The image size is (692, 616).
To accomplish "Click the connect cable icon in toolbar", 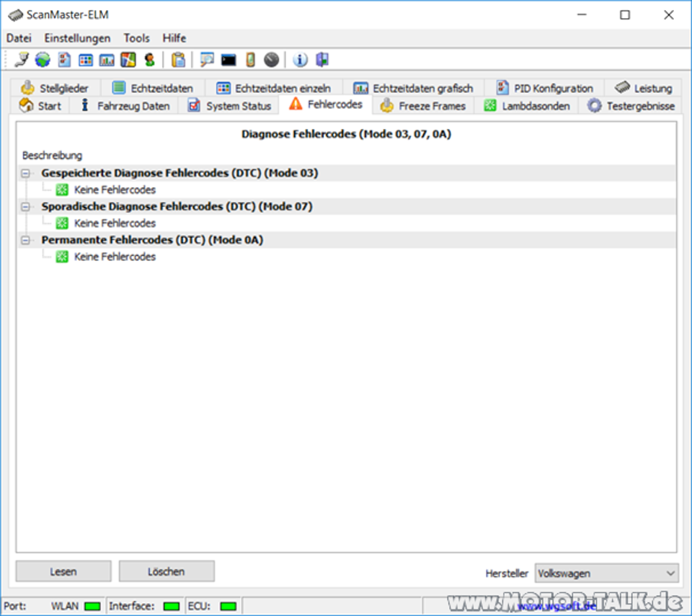I will (22, 60).
